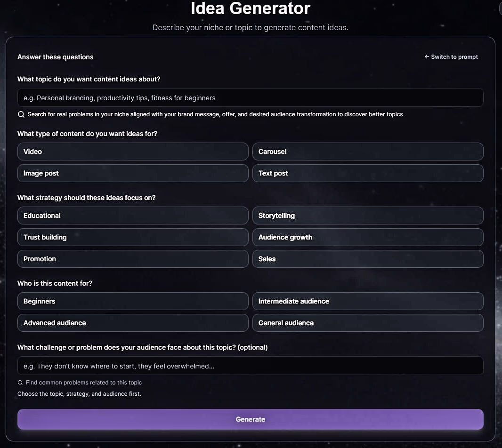Focus the topic input field
Viewport: 502px width, 448px height.
(x=251, y=97)
